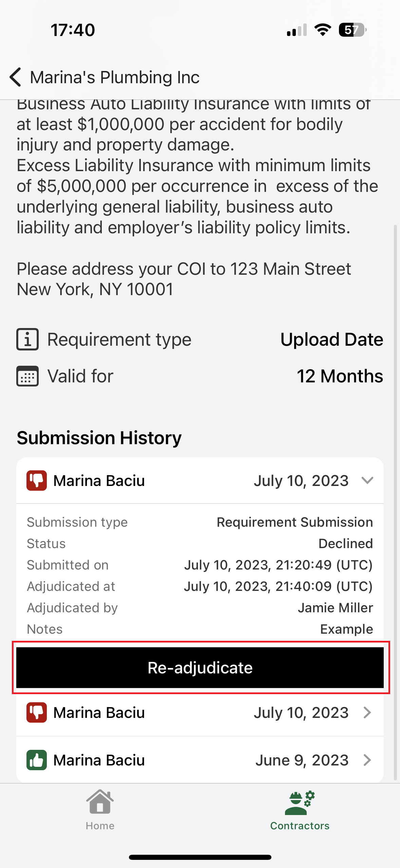The image size is (400, 868).
Task: Expand the second July 10, 2023 submission
Action: pos(367,712)
